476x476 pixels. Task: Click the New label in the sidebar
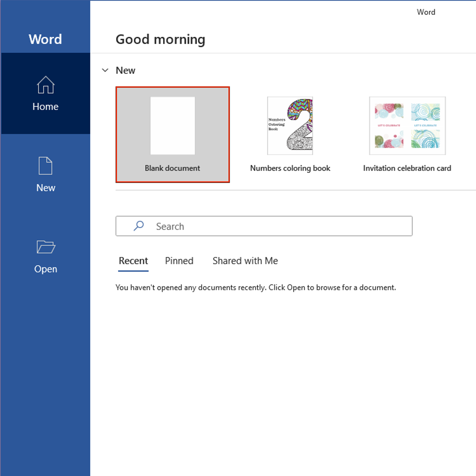pyautogui.click(x=45, y=188)
